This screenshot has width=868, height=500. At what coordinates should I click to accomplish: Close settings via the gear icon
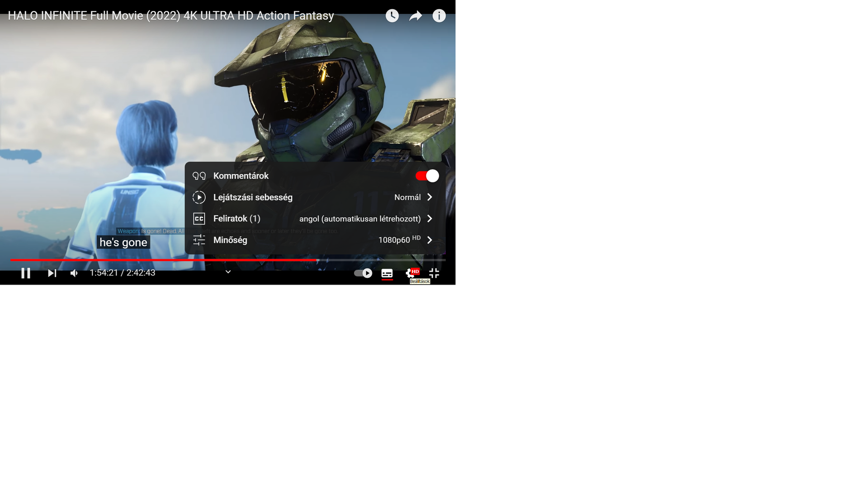tap(410, 273)
